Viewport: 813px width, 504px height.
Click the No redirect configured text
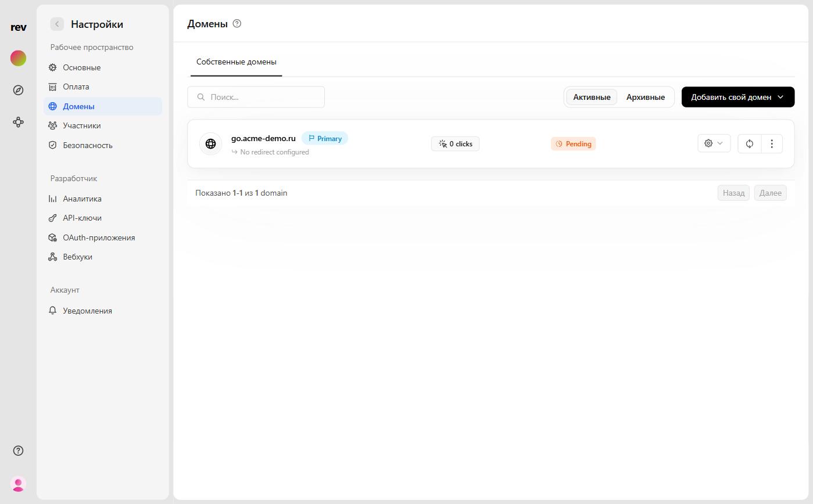(x=274, y=152)
